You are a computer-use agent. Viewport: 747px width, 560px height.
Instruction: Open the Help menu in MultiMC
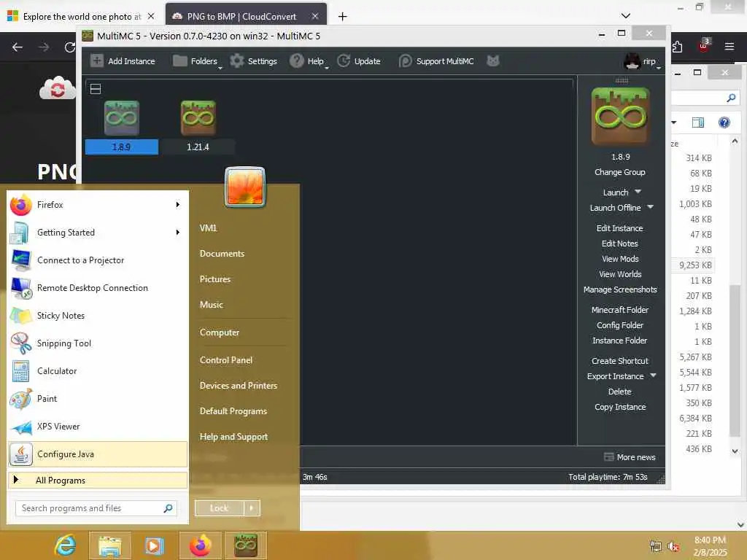309,61
